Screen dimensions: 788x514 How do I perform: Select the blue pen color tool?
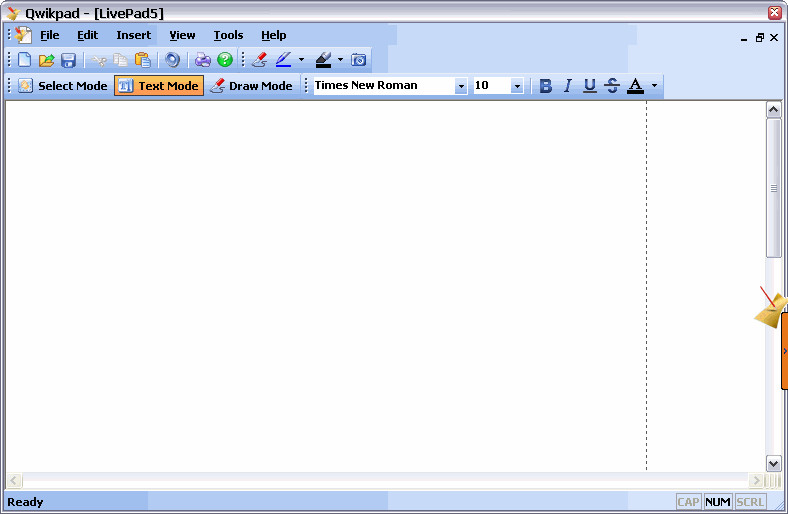coord(283,60)
